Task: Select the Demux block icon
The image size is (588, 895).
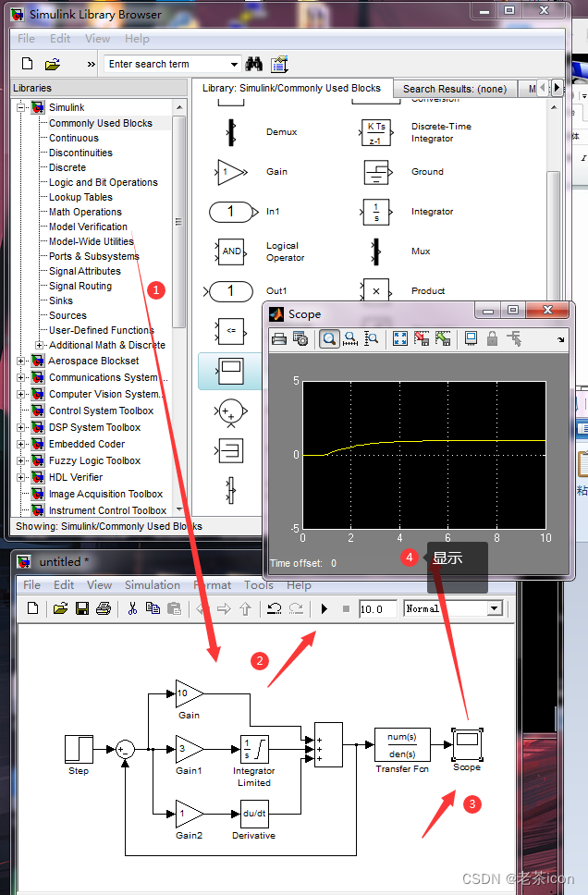Action: click(x=230, y=132)
